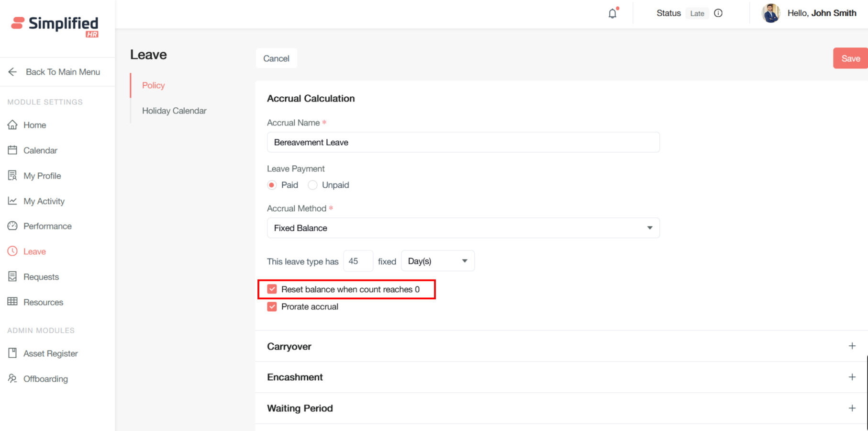Open Calendar via its sidebar icon
Image resolution: width=868 pixels, height=431 pixels.
pos(12,150)
